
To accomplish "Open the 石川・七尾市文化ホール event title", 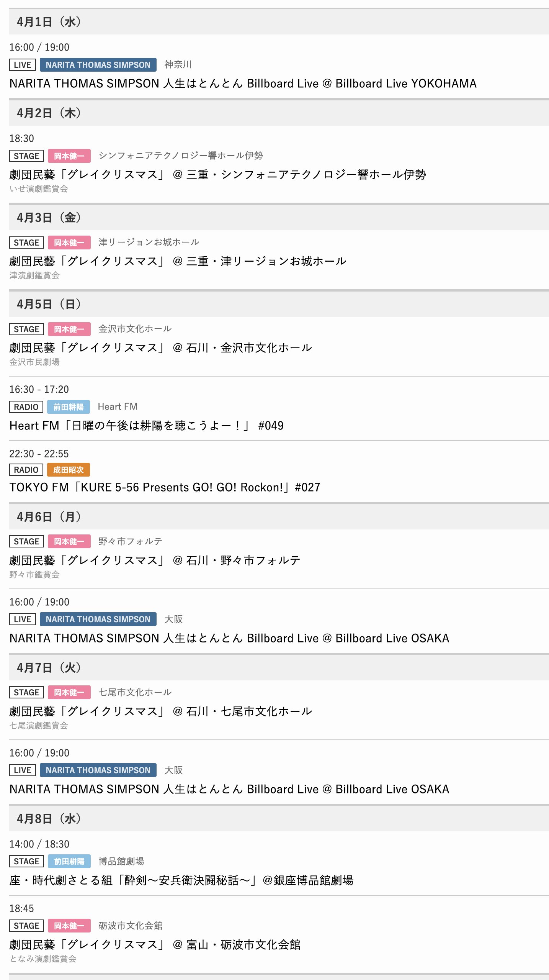I will point(160,711).
